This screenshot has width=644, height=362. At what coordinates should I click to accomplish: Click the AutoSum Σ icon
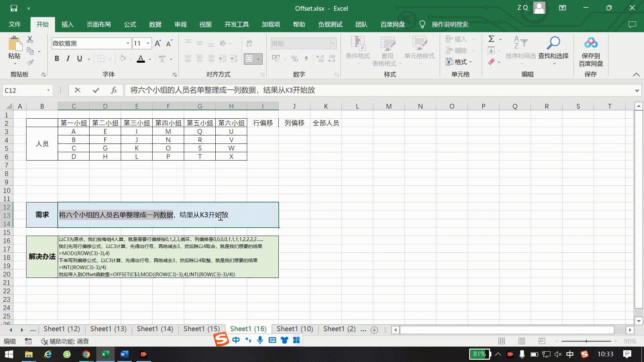tap(491, 39)
